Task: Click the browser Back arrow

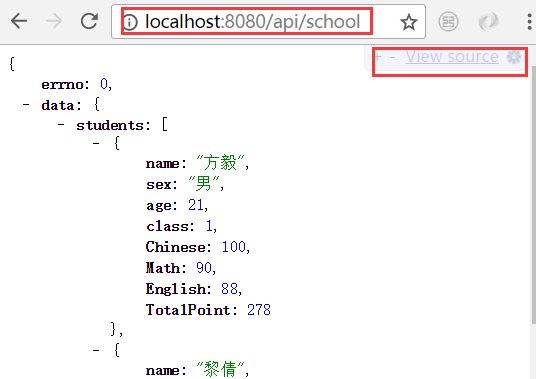Action: click(19, 21)
